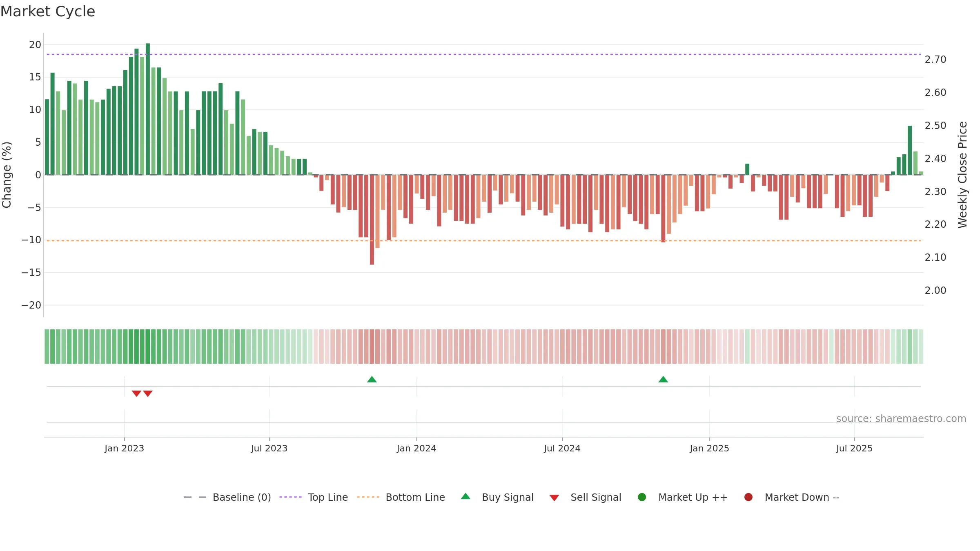The width and height of the screenshot is (980, 551).
Task: Toggle the Top Line legend entry
Action: tap(314, 497)
